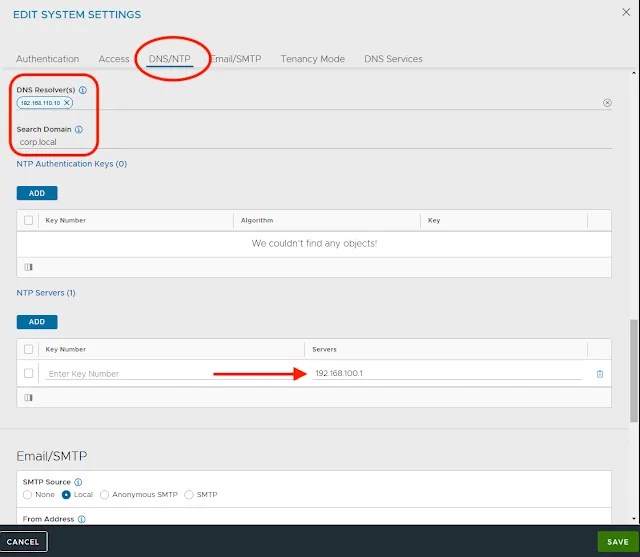This screenshot has height=557, width=640.
Task: Click Key Number header in authentication keys table
Action: 66,220
